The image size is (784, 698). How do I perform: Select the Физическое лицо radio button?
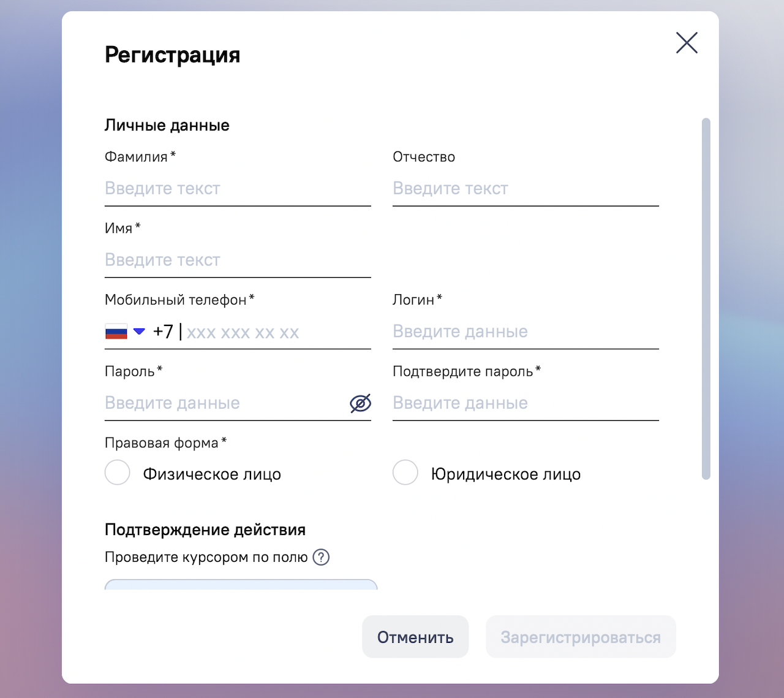(118, 473)
